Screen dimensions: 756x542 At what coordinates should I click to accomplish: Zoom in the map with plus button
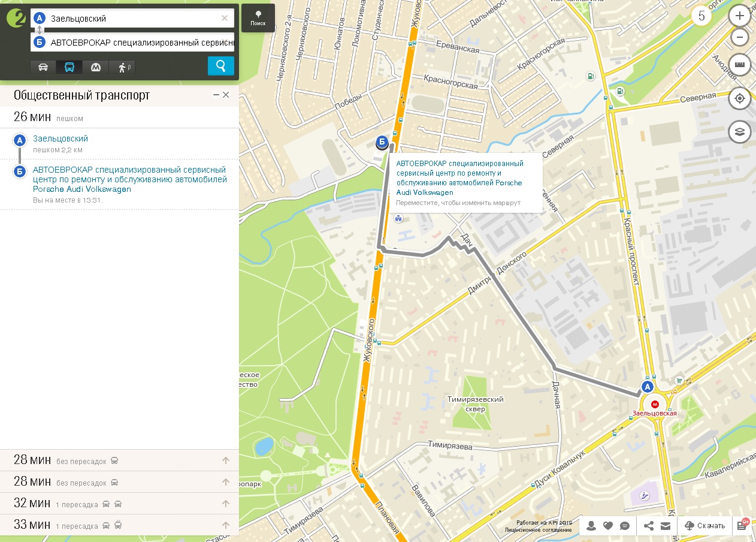pos(740,16)
